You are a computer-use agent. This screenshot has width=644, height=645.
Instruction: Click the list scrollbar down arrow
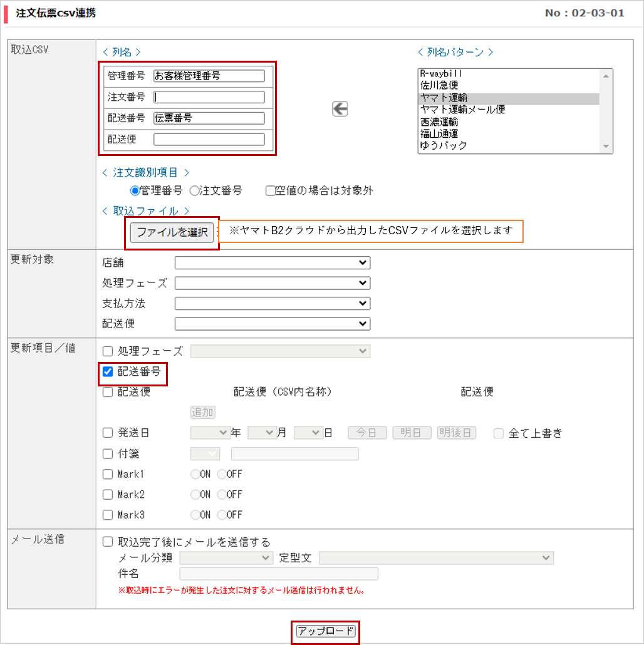[606, 147]
